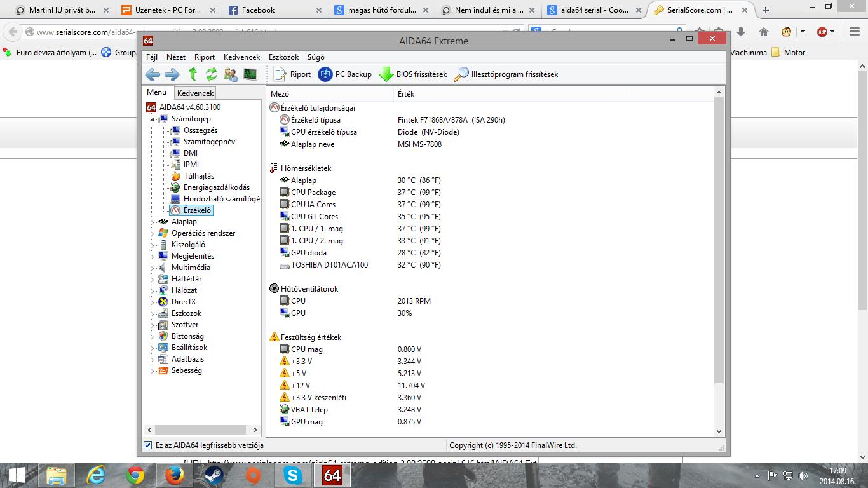
Task: Collapse the Számítógép tree node
Action: [x=153, y=119]
